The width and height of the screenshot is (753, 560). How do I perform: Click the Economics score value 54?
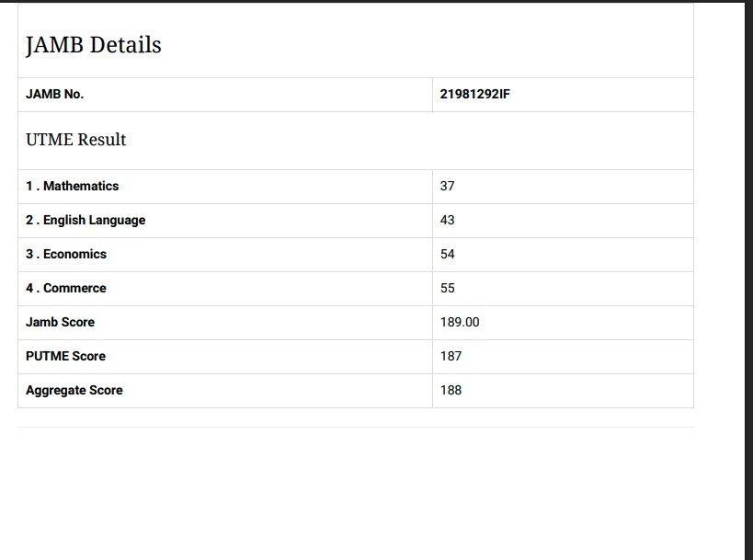(448, 254)
